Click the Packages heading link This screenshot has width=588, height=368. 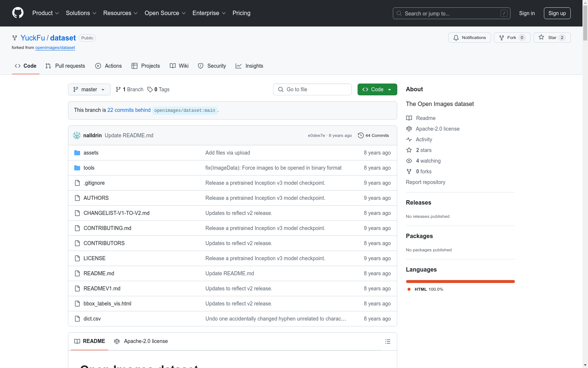[419, 236]
